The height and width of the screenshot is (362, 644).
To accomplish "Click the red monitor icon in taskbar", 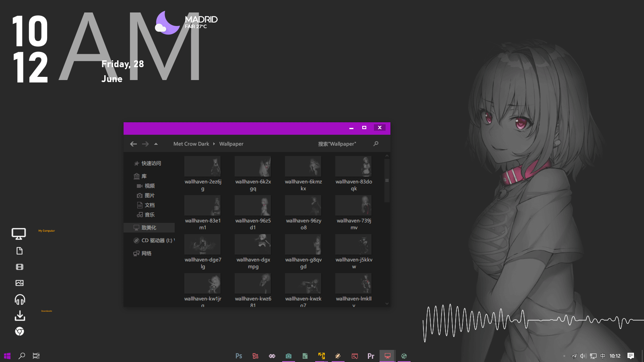I will coord(387,356).
